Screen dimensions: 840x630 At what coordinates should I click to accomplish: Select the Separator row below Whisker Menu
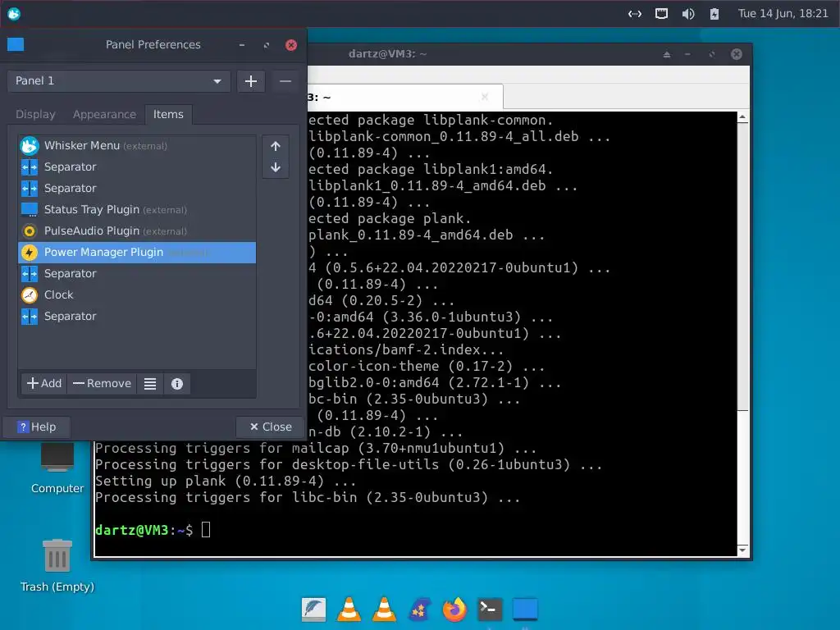pos(137,167)
